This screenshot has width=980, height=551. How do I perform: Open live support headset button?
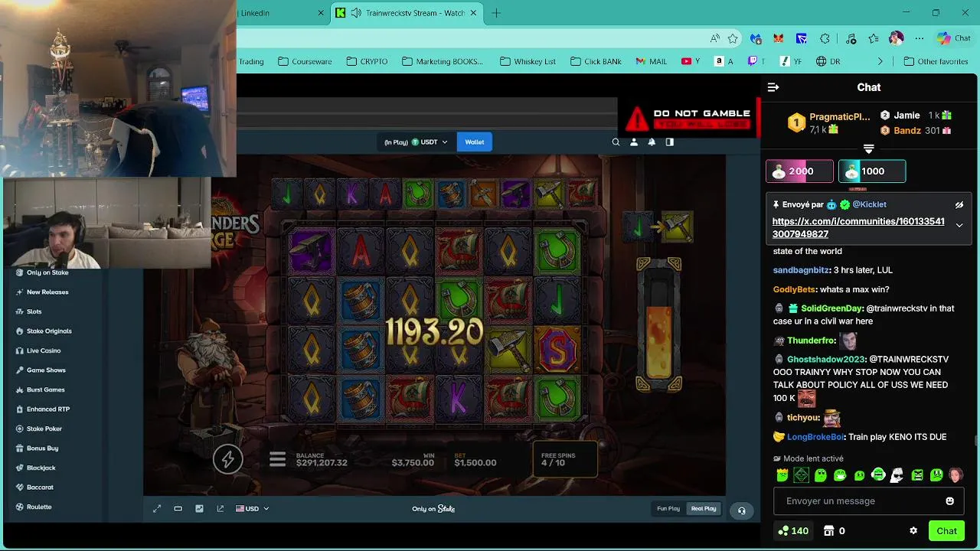(x=741, y=510)
